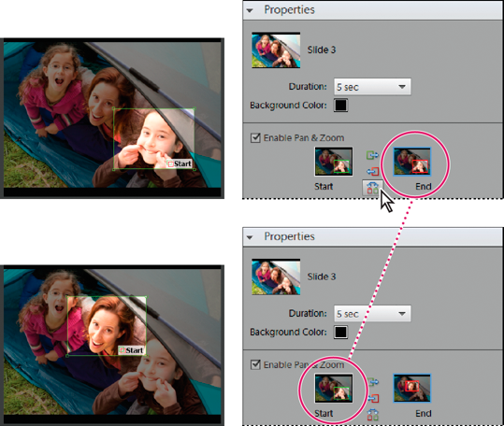Click red copy-end-to-start arrow icon in upper panel
The width and height of the screenshot is (504, 426).
pyautogui.click(x=373, y=172)
